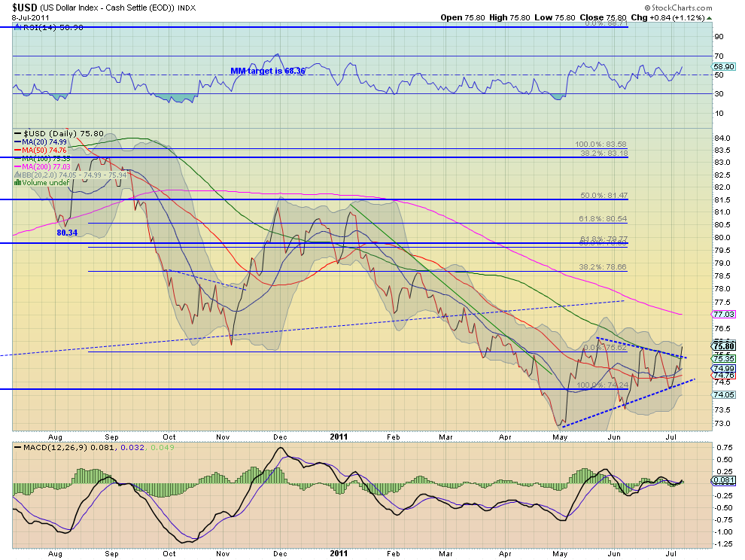745x560 pixels.
Task: Click the 100.0%: 74.24 Fibonacci label
Action: click(603, 385)
